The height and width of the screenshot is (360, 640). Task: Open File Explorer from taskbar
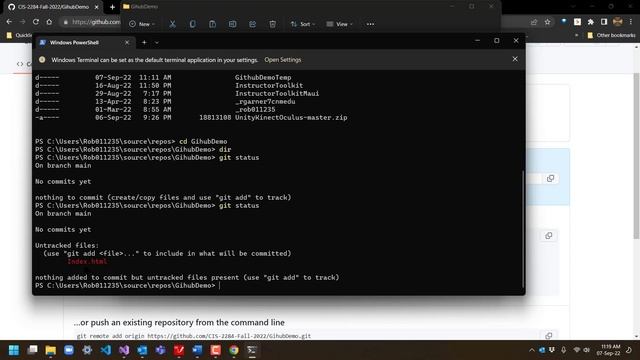tap(51, 350)
